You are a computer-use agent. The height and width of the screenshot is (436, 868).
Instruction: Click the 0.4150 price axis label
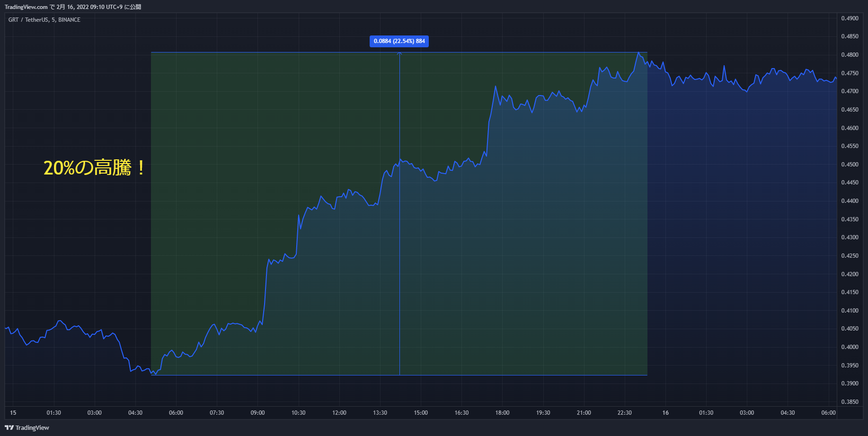tap(850, 292)
